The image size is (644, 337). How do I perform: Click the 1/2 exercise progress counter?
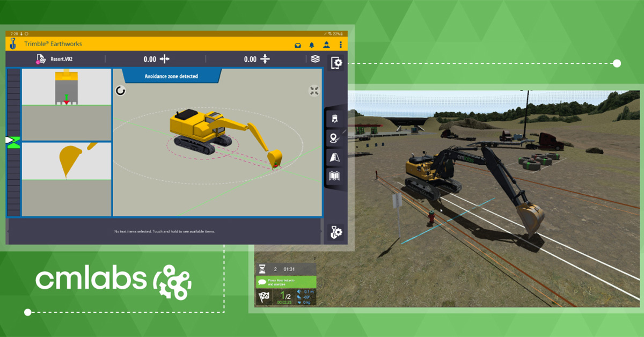(x=286, y=296)
